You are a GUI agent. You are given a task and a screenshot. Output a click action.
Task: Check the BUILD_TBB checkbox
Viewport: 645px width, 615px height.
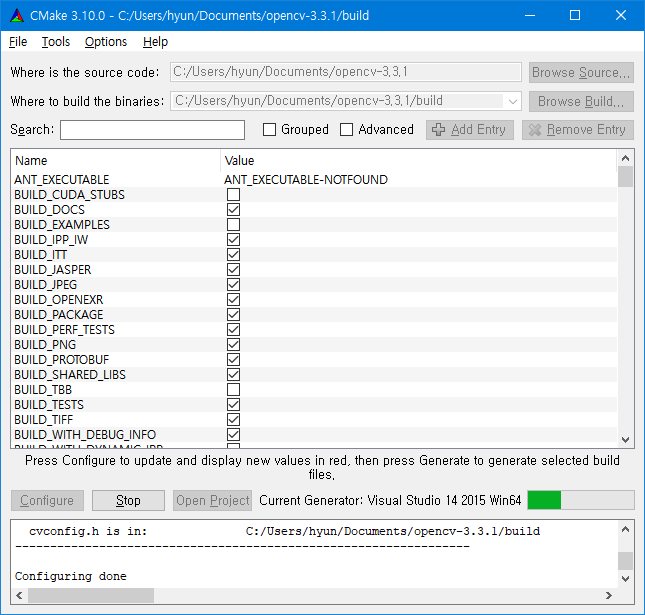(x=233, y=390)
